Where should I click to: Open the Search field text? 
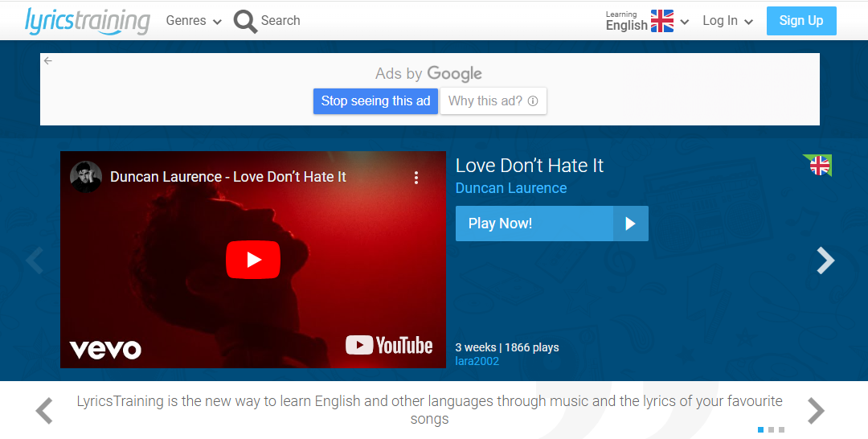click(280, 20)
